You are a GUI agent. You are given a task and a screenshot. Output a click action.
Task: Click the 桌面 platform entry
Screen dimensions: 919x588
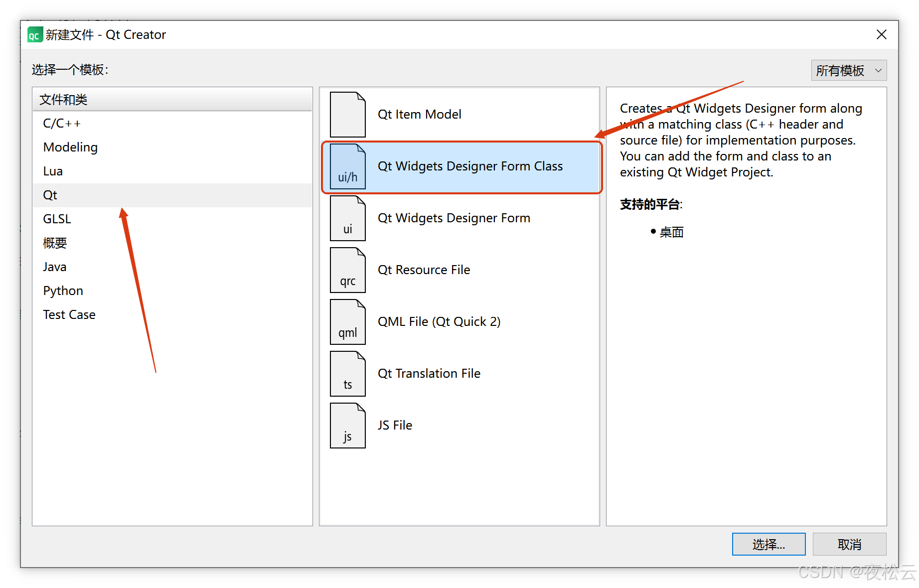click(x=671, y=232)
